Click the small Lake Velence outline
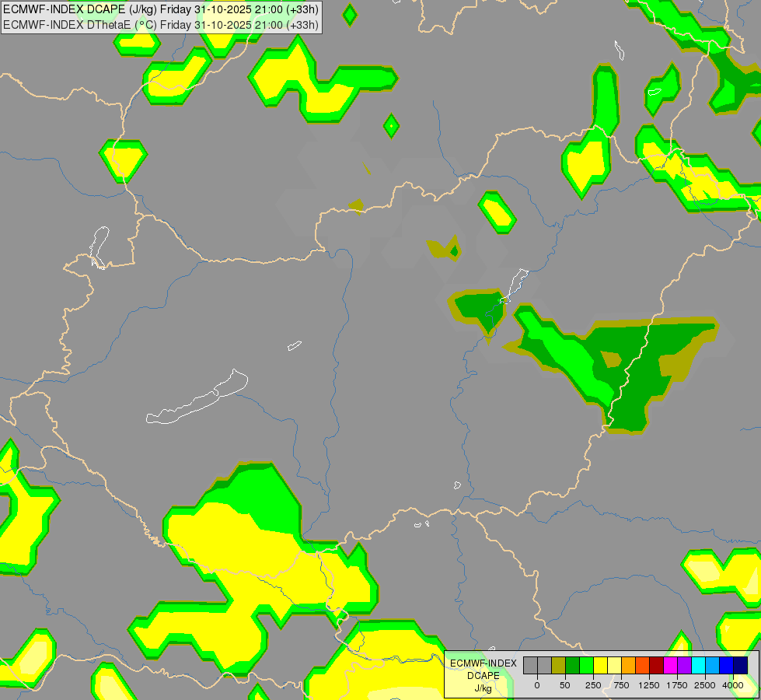 294,345
